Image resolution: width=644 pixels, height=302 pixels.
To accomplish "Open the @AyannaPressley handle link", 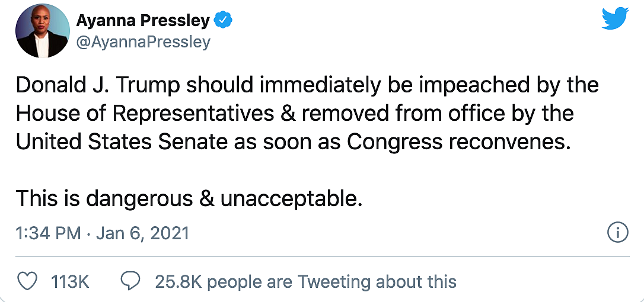I will click(x=143, y=42).
